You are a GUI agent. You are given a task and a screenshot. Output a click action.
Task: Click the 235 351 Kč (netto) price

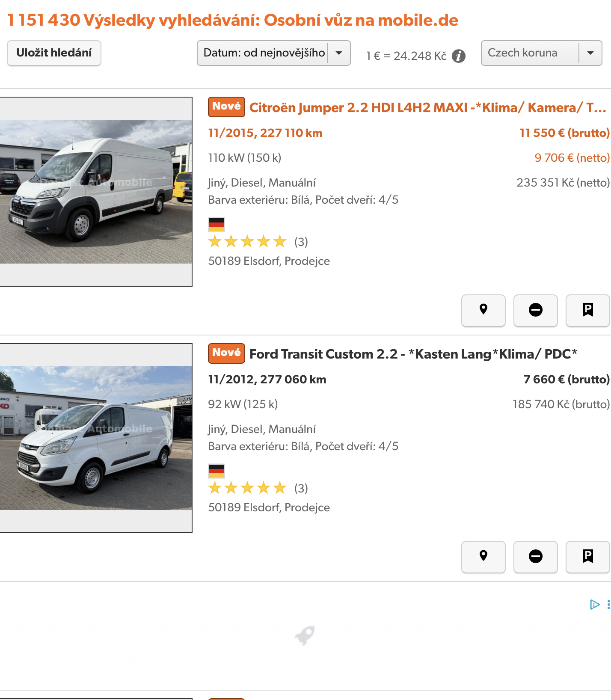[x=563, y=183]
